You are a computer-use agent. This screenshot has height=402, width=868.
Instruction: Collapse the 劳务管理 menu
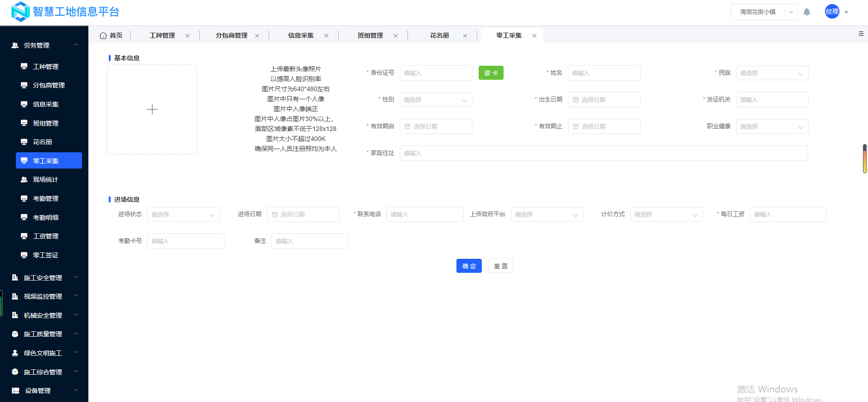click(76, 45)
